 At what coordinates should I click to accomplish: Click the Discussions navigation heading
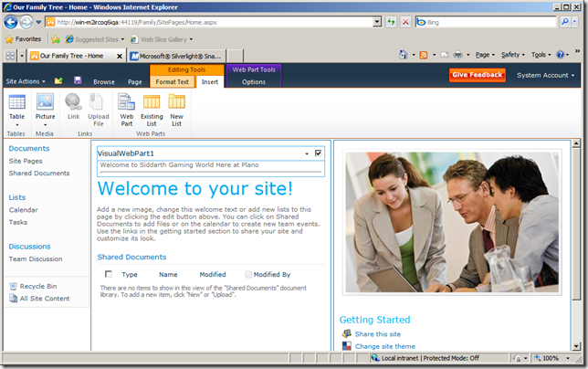pyautogui.click(x=29, y=247)
